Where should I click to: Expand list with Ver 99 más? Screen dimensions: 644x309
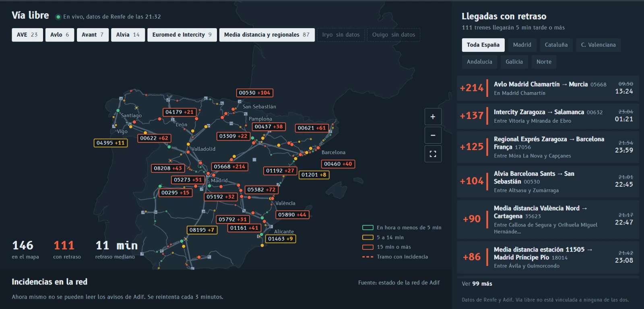[x=477, y=284]
